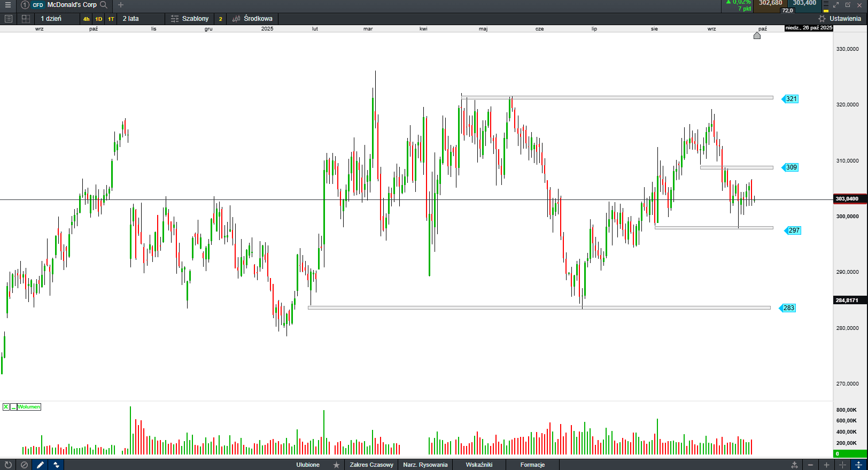Open the Formacje tab
This screenshot has height=470, width=868.
[x=532, y=465]
